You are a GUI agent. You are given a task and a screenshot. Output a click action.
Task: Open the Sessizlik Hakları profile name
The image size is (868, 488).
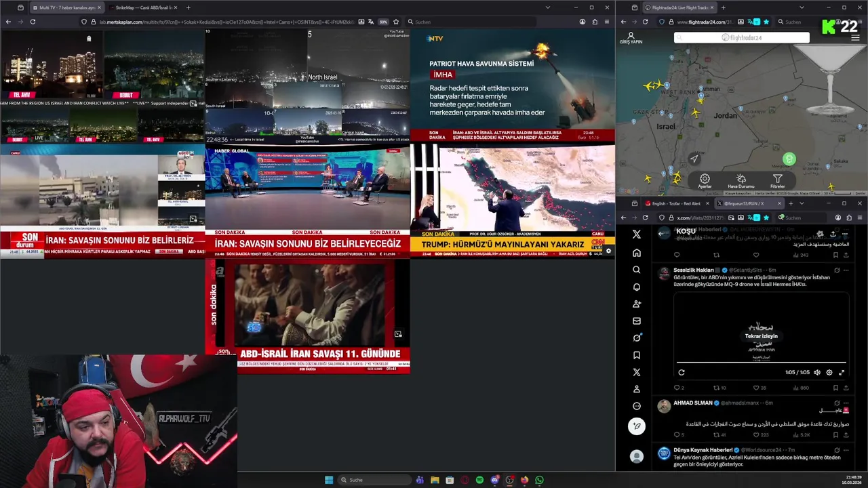pyautogui.click(x=693, y=270)
